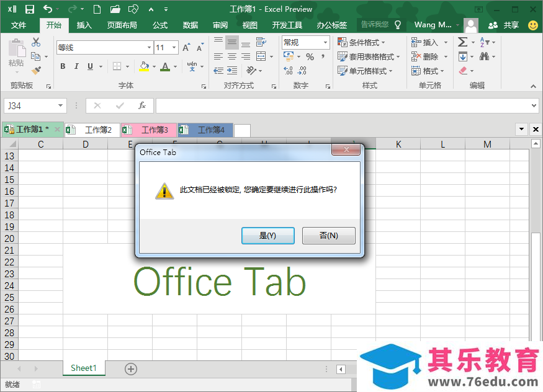Click the yellow fill color bucket
This screenshot has width=543, height=392.
144,66
